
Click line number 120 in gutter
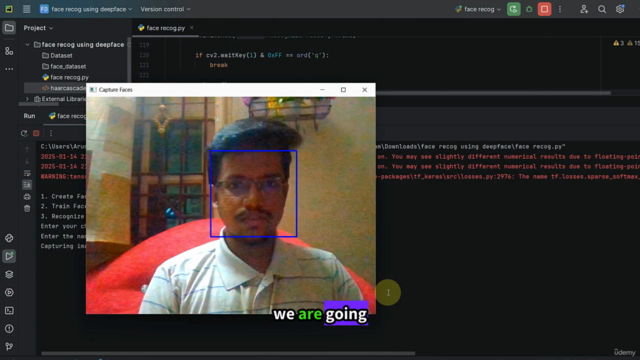pos(144,55)
